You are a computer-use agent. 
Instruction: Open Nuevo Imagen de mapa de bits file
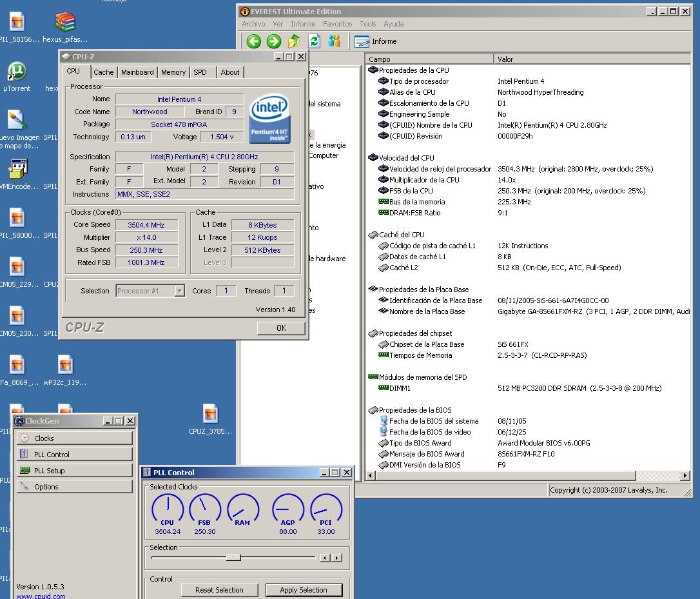(x=18, y=129)
